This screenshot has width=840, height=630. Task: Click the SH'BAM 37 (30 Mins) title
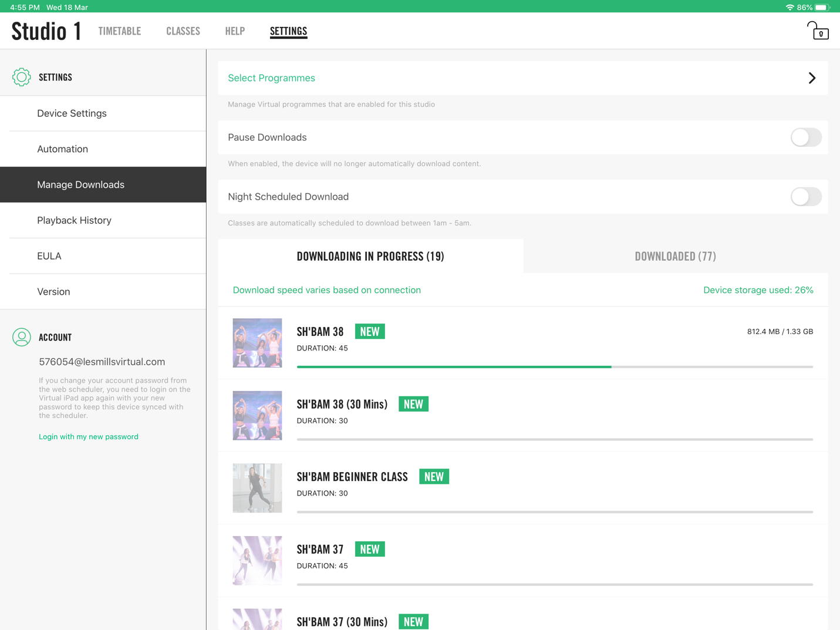tap(342, 622)
